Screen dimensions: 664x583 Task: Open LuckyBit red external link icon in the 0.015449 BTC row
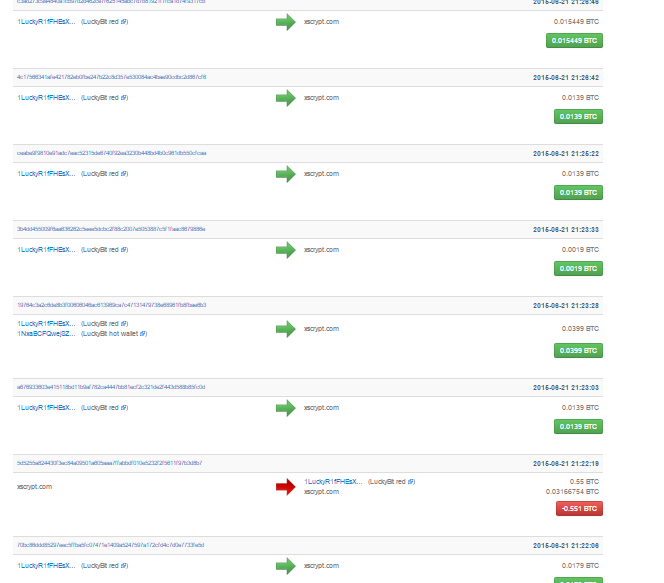tap(124, 22)
